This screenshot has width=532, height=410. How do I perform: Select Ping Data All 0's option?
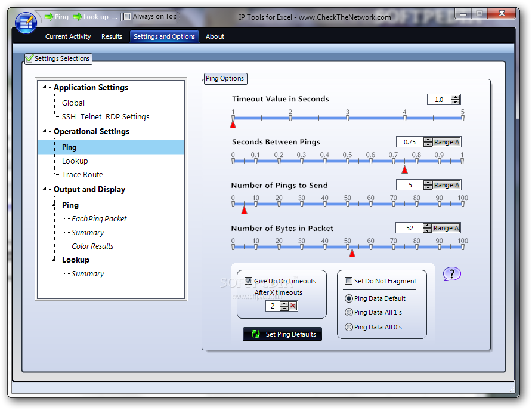(x=348, y=327)
